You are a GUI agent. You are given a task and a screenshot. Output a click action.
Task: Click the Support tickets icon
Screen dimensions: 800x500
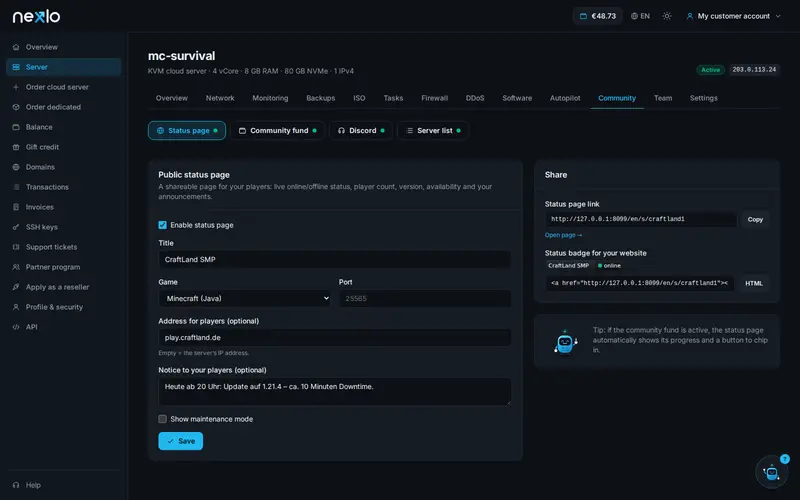(16, 247)
